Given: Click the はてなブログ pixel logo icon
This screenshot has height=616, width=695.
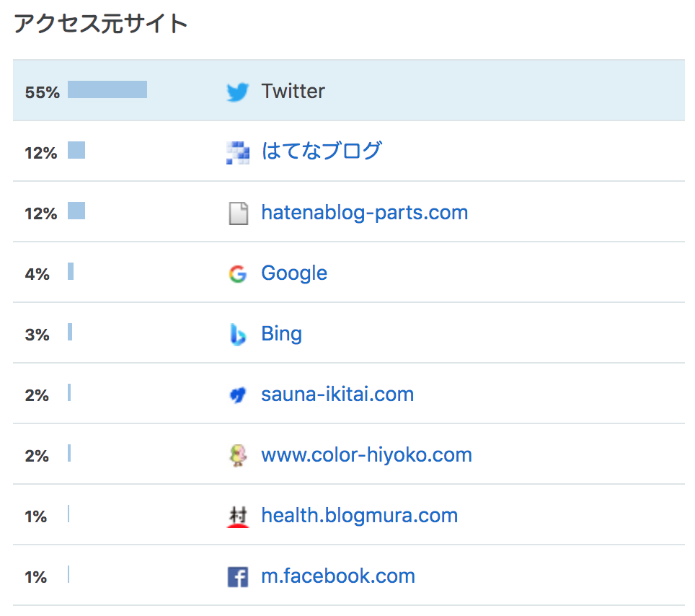Looking at the screenshot, I should pos(238,153).
